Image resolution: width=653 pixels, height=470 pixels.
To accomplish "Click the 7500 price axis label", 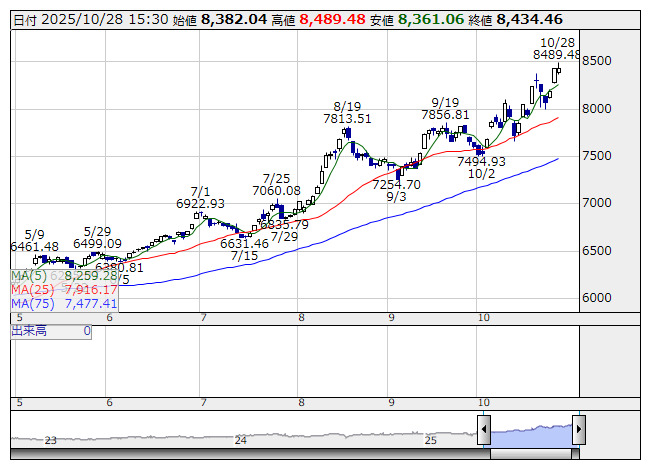I will coord(597,156).
